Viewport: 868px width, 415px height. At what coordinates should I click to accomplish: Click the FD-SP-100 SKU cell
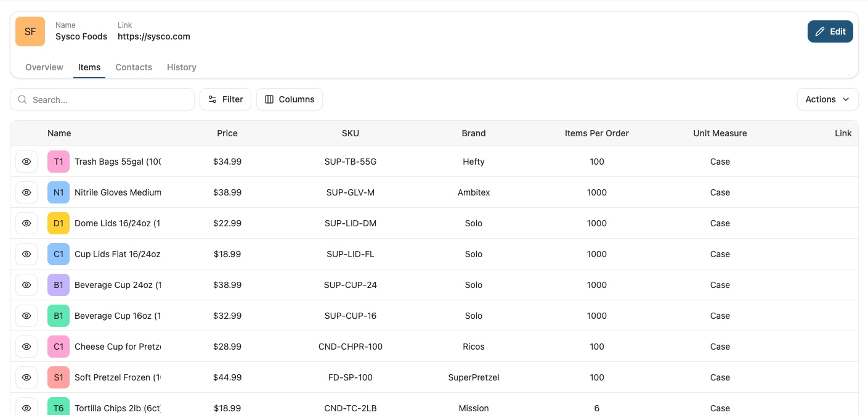click(x=351, y=377)
